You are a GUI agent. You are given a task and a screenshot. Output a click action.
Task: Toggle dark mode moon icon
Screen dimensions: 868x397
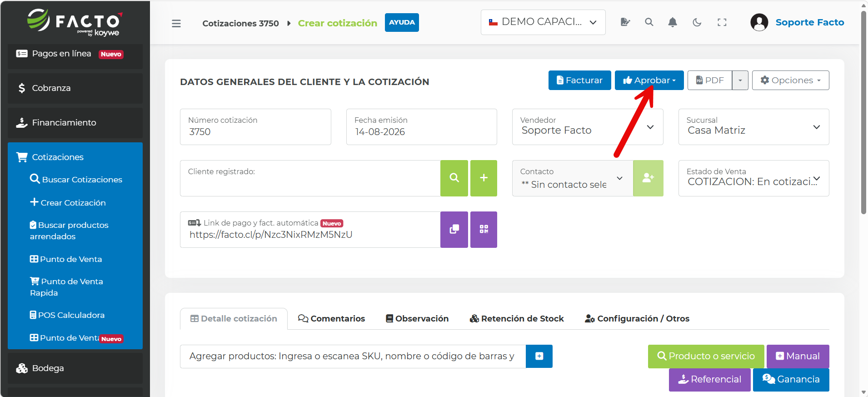tap(697, 22)
